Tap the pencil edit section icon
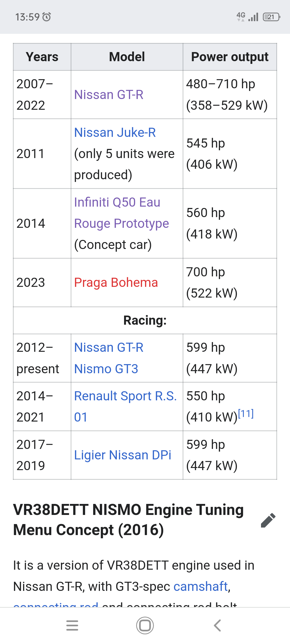This screenshot has width=290, height=644. [268, 520]
